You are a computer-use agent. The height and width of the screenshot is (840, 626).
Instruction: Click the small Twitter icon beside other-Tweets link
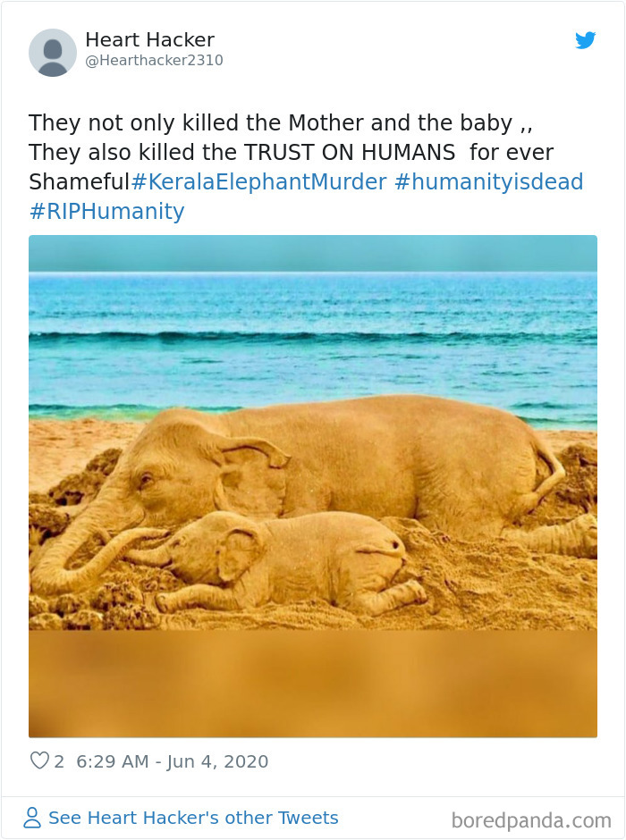coord(32,818)
